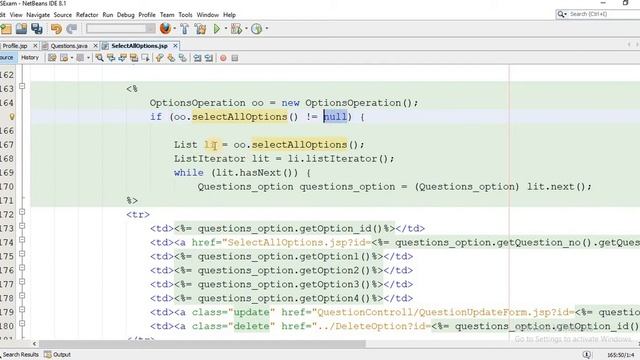Open the Refactor menu
This screenshot has height=360, width=640.
tap(87, 15)
